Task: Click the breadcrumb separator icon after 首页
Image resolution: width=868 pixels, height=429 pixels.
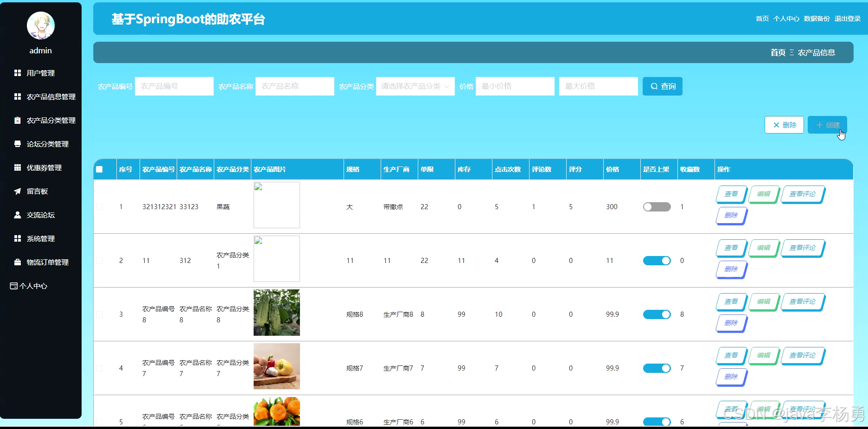Action: tap(791, 52)
